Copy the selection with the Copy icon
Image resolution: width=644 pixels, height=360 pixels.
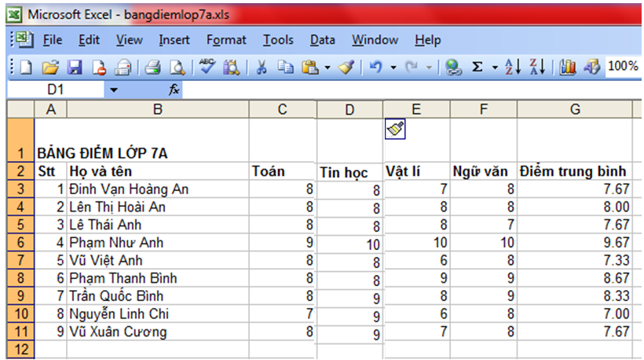tap(285, 67)
